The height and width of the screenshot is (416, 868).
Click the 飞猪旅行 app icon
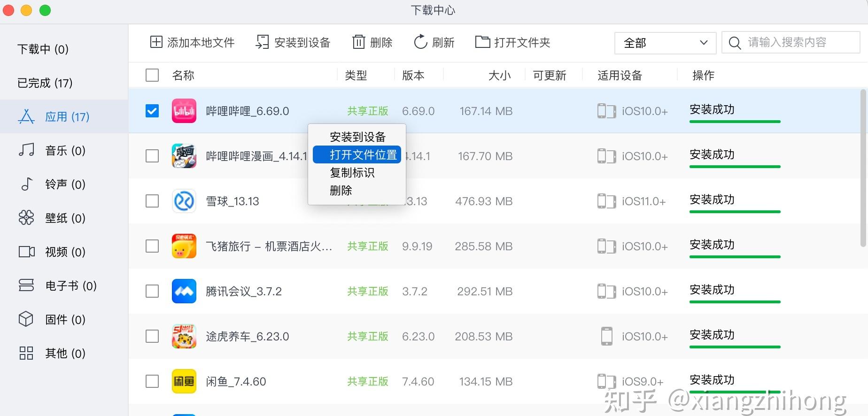click(184, 246)
